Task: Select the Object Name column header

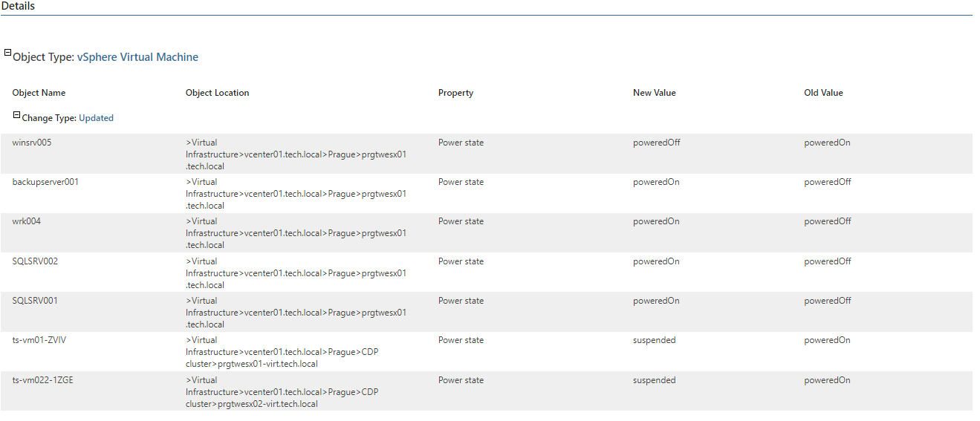Action: pyautogui.click(x=39, y=93)
